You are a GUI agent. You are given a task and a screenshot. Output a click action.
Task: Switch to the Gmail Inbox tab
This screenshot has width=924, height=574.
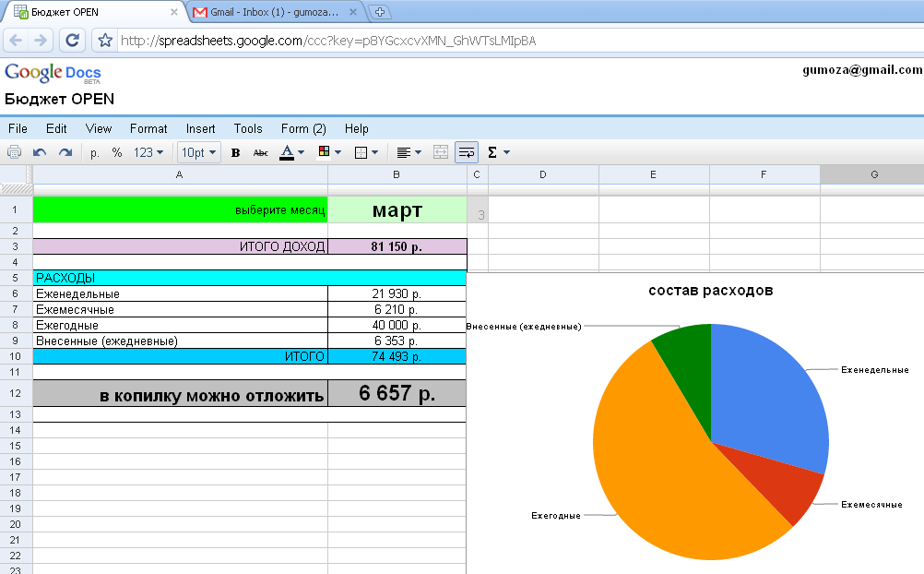click(275, 12)
